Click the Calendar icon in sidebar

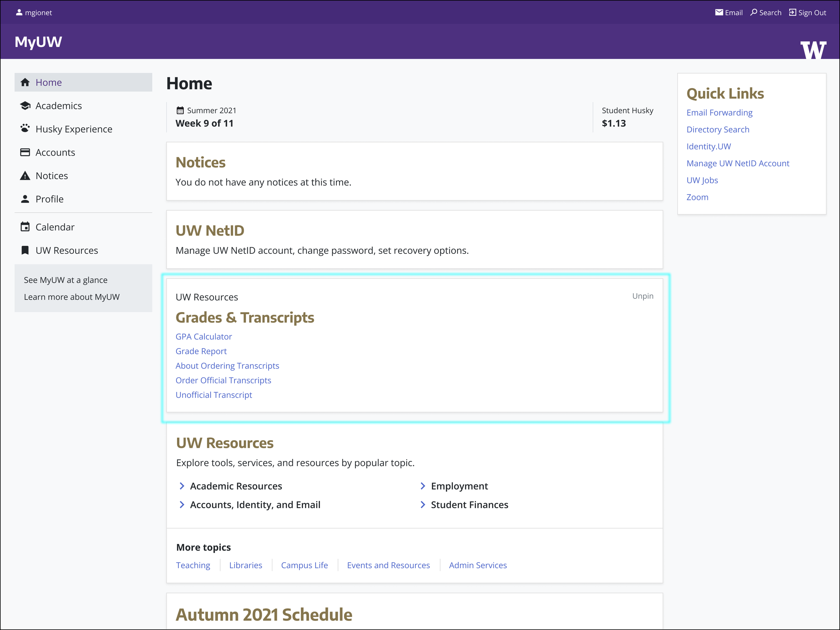click(25, 227)
